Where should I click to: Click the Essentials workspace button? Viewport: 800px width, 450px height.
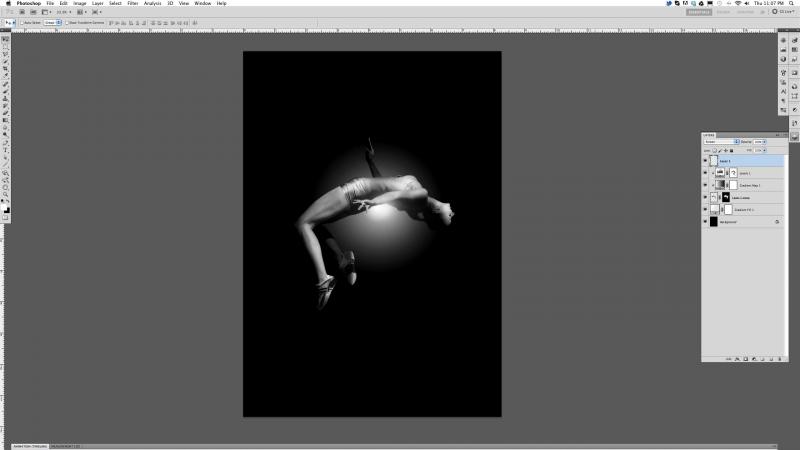click(x=700, y=12)
